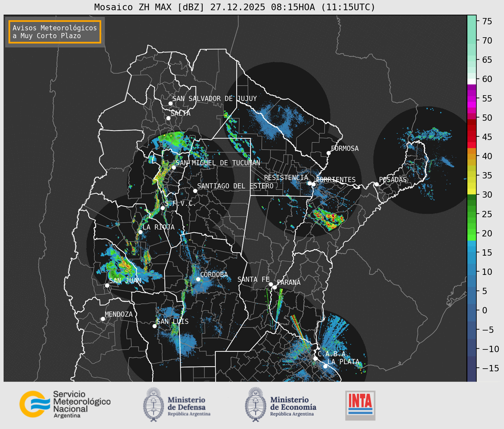Click the FORMOSA label text
Image resolution: width=504 pixels, height=429 pixels.
pyautogui.click(x=345, y=148)
